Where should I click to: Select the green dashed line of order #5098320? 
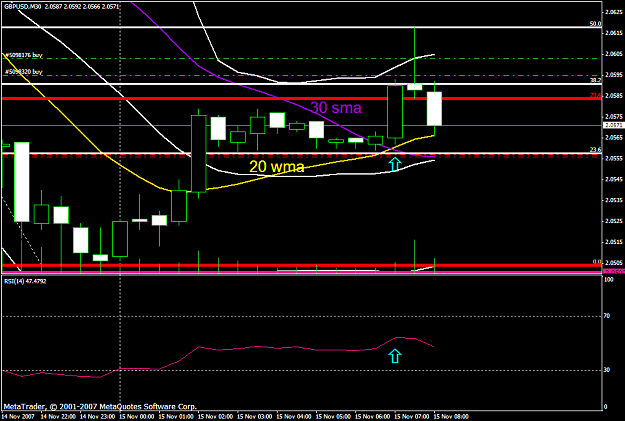coord(301,75)
